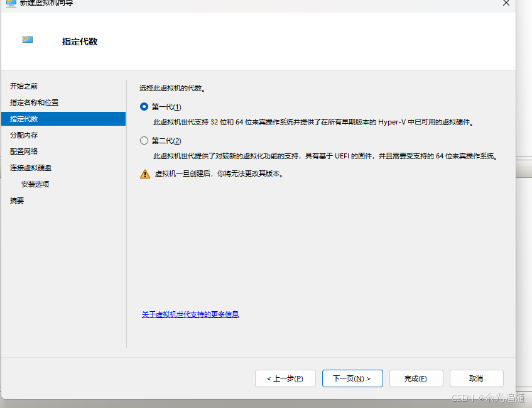The height and width of the screenshot is (408, 532).
Task: Click the 下一页(N) button
Action: 352,378
